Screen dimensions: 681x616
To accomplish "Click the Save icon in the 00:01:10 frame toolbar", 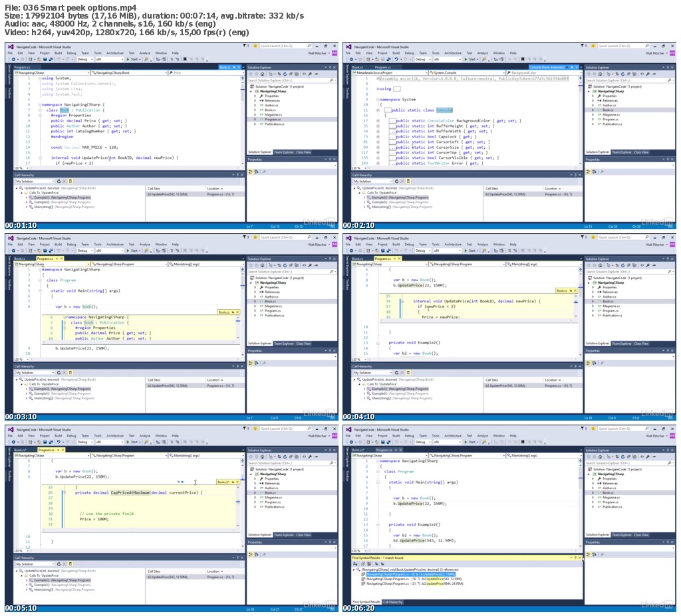I will tap(45, 59).
